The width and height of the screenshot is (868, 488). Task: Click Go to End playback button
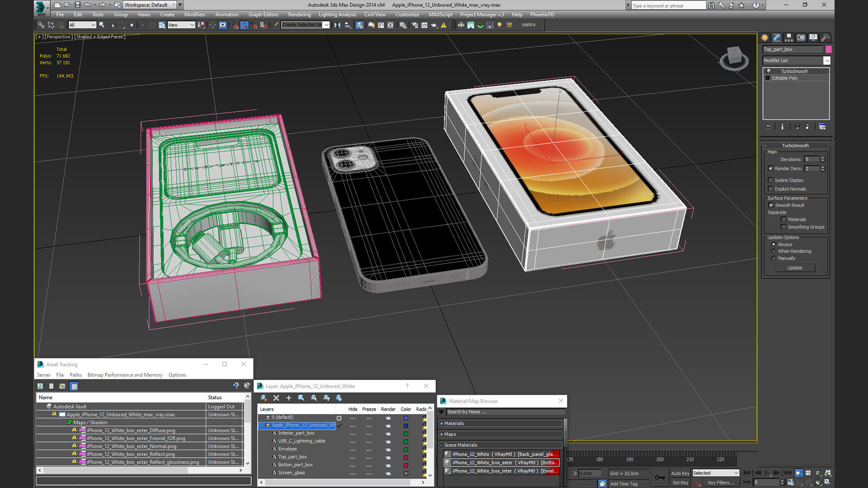point(788,473)
